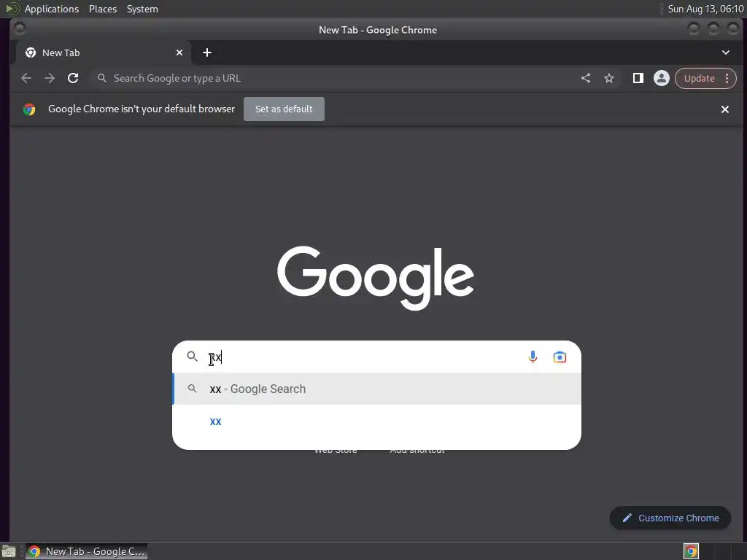Click the Chrome icon in the system tray
This screenshot has height=560, width=747.
click(x=691, y=551)
